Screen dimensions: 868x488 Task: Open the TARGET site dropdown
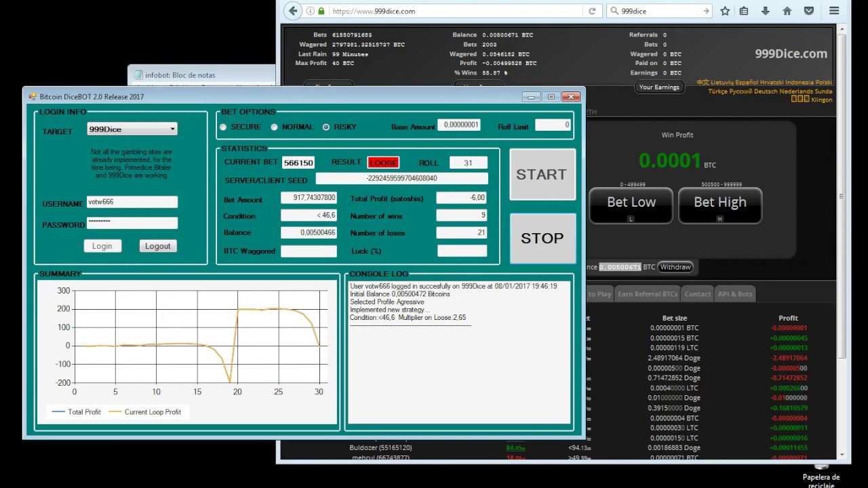click(132, 129)
